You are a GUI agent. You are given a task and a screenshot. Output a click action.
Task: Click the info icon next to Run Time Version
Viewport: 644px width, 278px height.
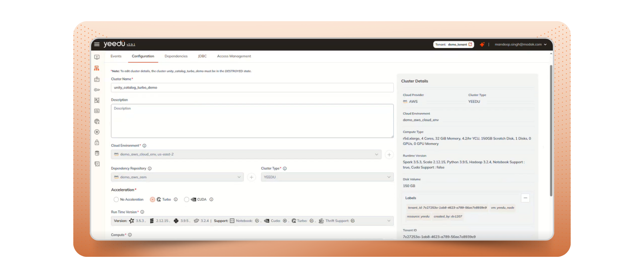(x=142, y=212)
